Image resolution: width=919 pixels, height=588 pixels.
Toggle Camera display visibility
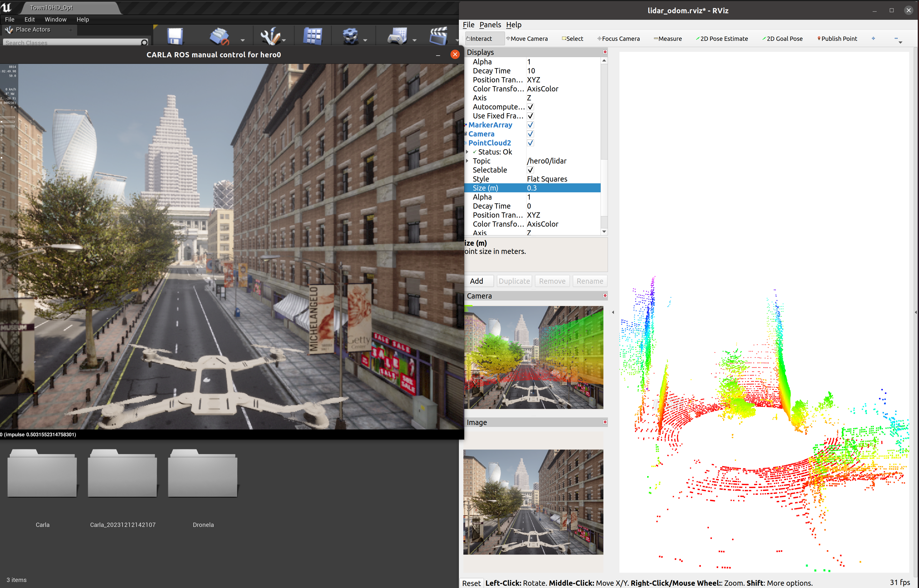(530, 133)
